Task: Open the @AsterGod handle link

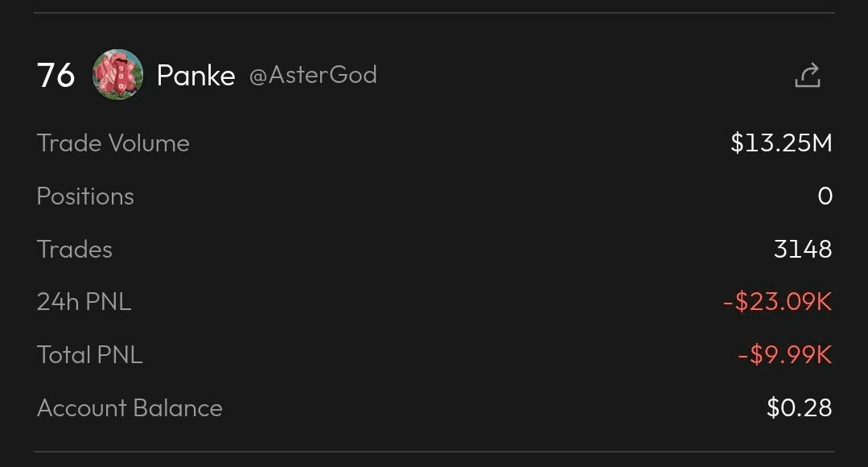Action: point(313,75)
